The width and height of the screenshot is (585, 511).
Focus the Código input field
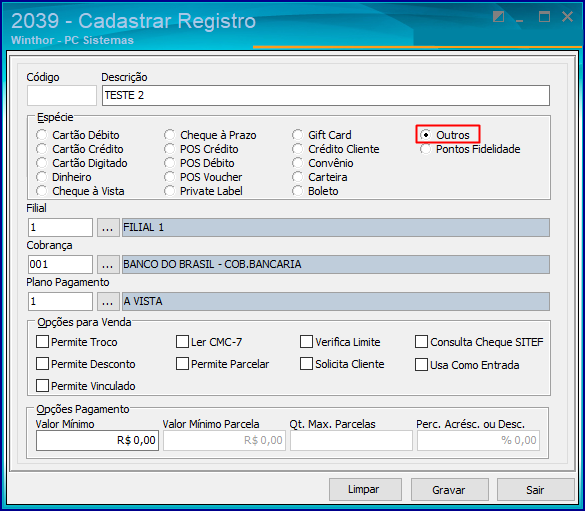(62, 95)
